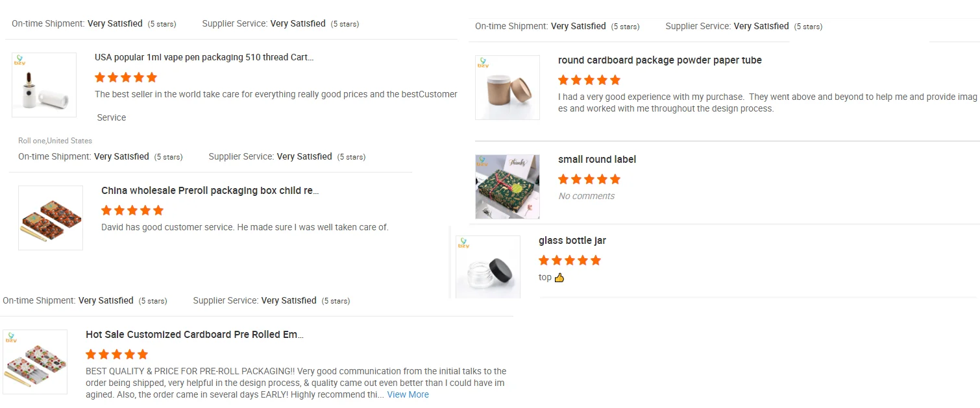Click the 'small round label' product title
Viewport: 980px width, 408px height.
pos(596,160)
